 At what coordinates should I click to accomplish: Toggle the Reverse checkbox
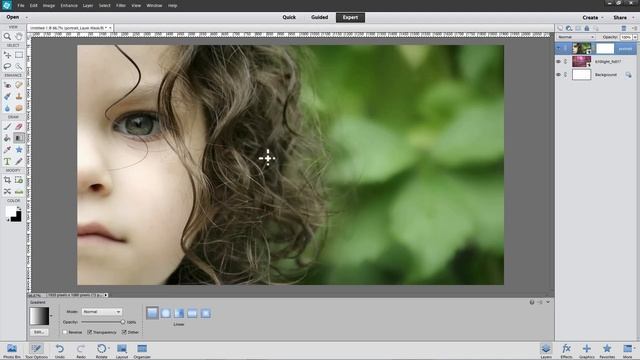point(64,332)
